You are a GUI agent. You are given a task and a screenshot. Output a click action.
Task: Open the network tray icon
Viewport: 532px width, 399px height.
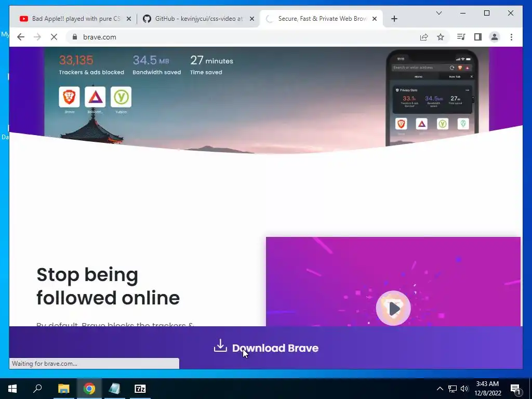(453, 389)
